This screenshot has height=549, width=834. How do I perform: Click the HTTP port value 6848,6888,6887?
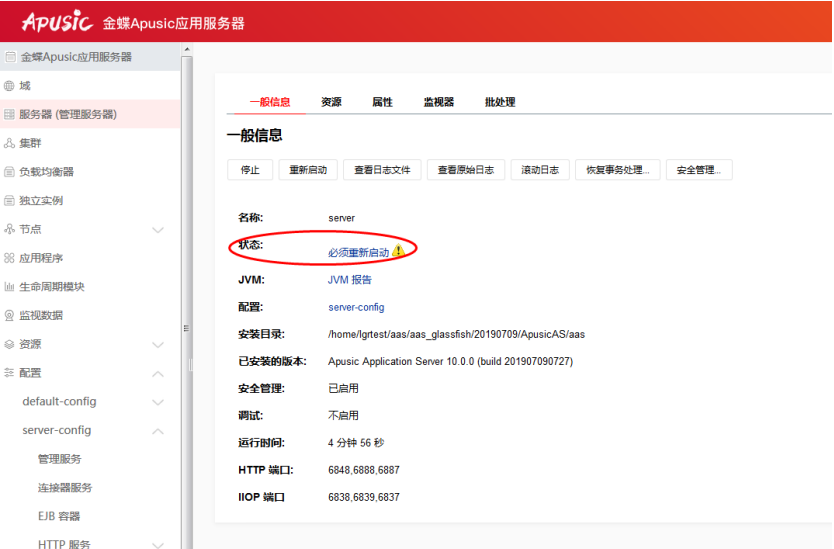(364, 470)
